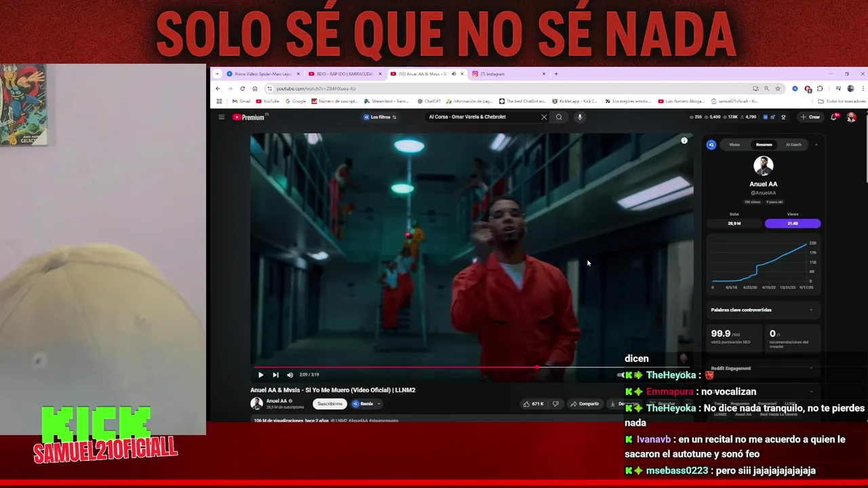Click the @AnuelAA handle text

pyautogui.click(x=764, y=193)
